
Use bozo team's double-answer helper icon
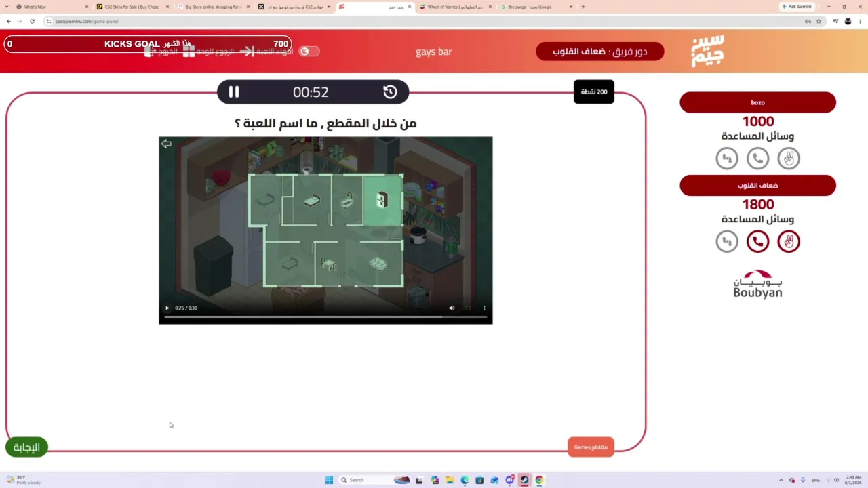tap(727, 159)
